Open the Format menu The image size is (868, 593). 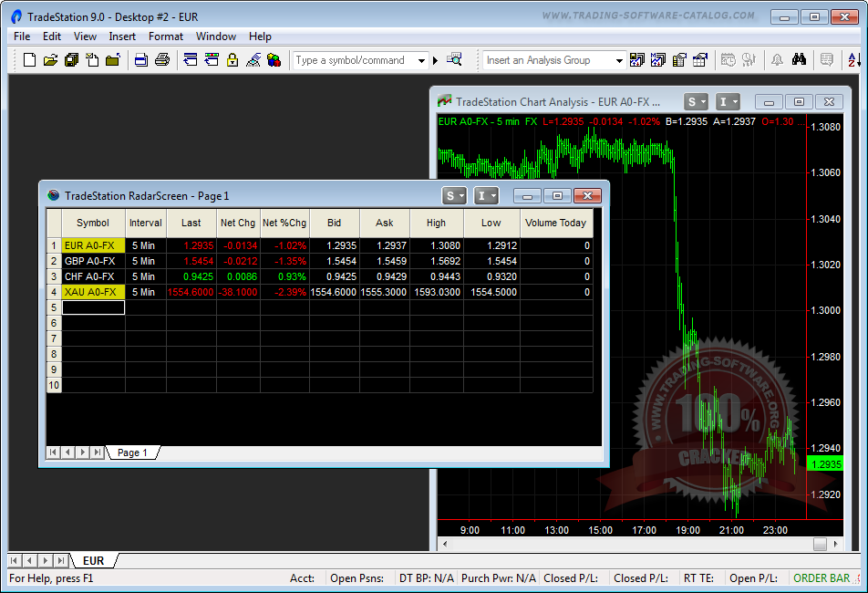pos(166,36)
